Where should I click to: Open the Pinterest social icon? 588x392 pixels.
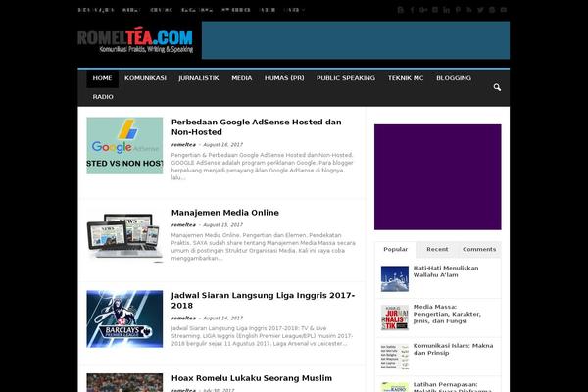458,10
